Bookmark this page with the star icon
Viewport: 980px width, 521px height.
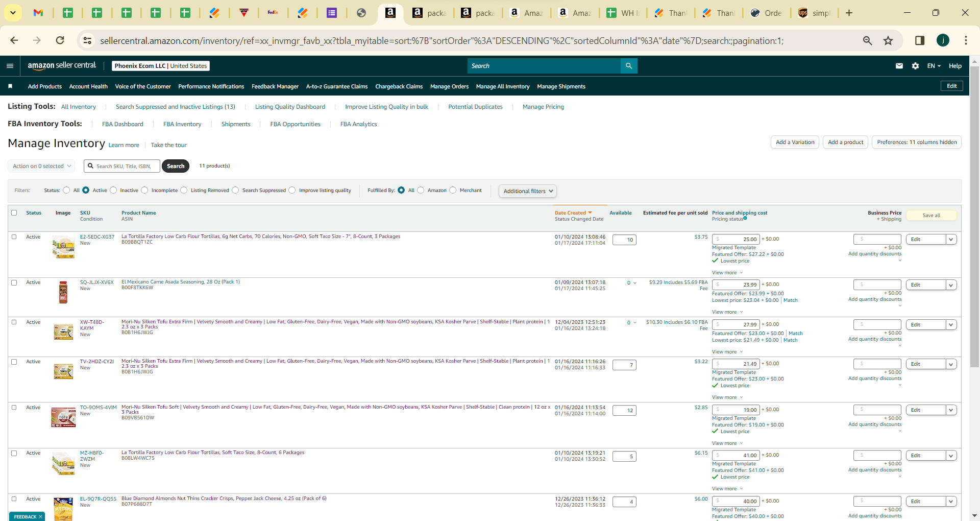click(888, 40)
